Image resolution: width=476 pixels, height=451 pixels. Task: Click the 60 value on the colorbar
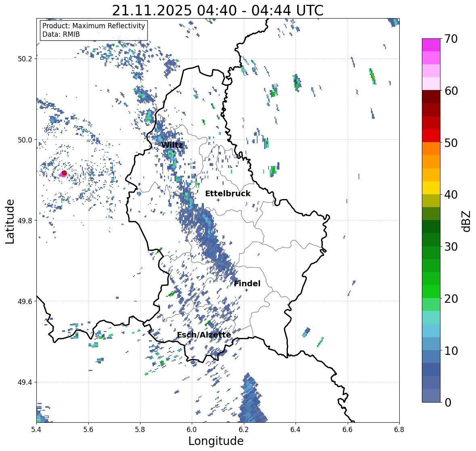tap(451, 91)
